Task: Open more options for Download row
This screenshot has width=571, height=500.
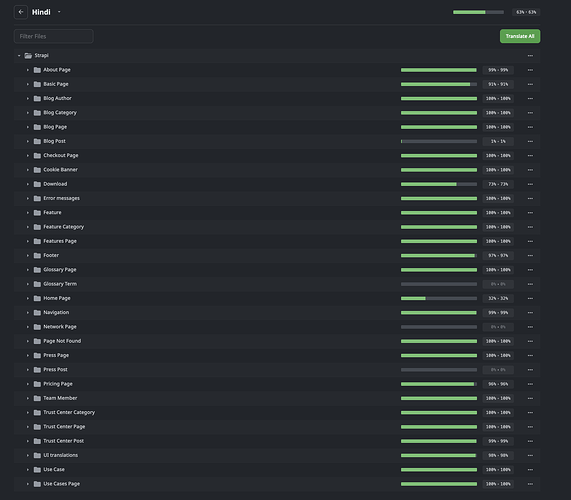Action: point(530,184)
